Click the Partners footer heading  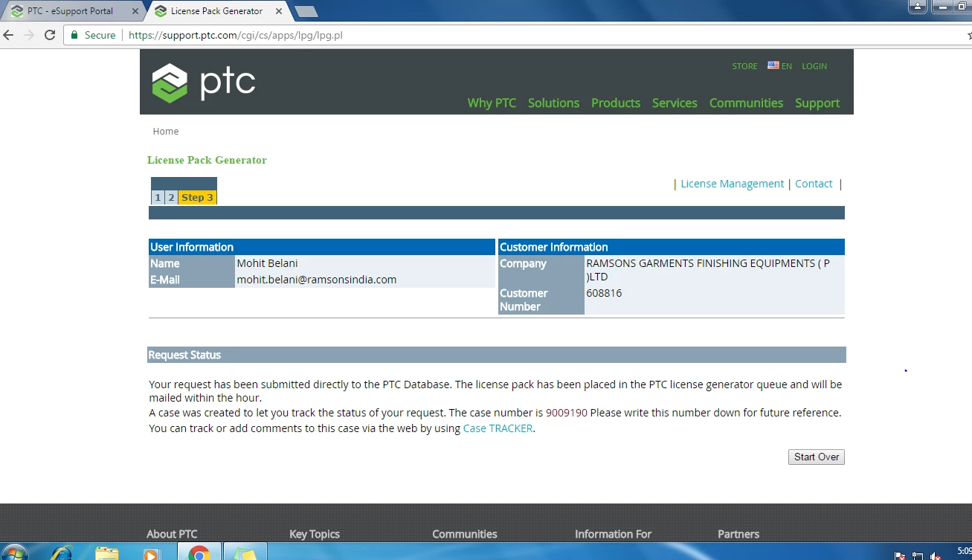coord(738,534)
